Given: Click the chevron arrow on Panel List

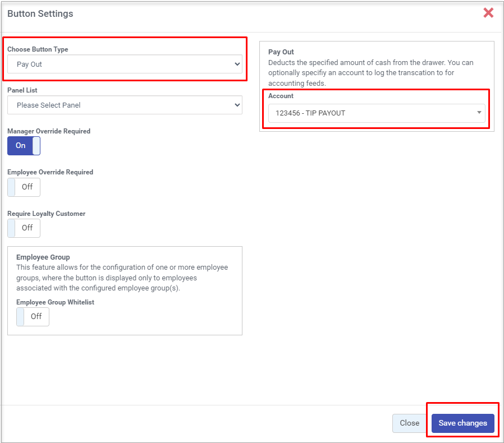Looking at the screenshot, I should (236, 105).
